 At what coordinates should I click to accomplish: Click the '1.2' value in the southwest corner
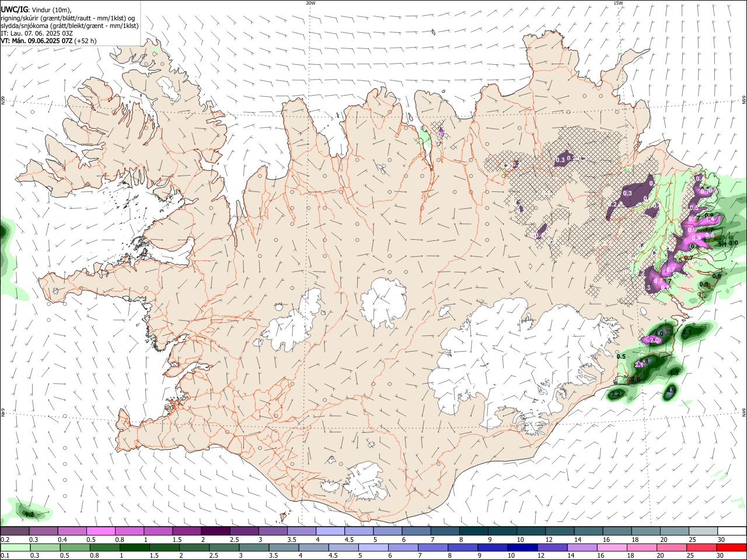point(30,514)
